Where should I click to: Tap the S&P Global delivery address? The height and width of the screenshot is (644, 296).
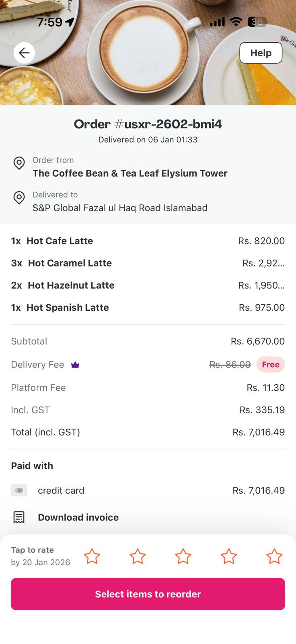[x=120, y=208]
